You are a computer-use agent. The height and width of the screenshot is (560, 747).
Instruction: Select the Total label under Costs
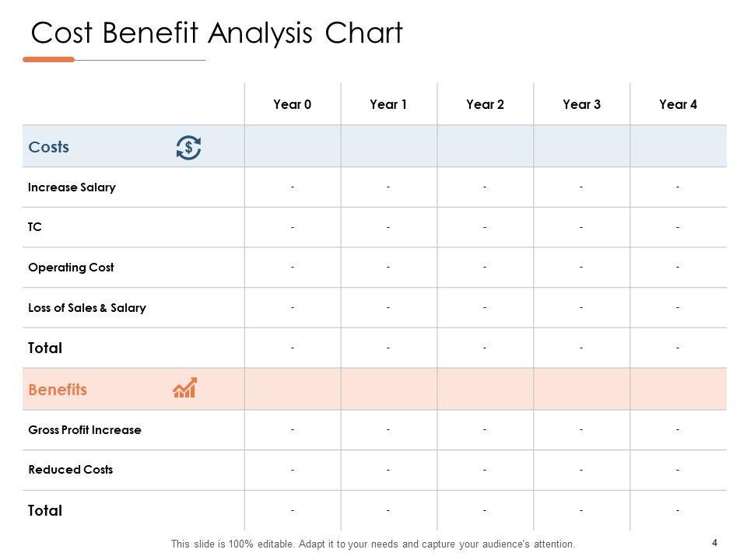coord(45,348)
